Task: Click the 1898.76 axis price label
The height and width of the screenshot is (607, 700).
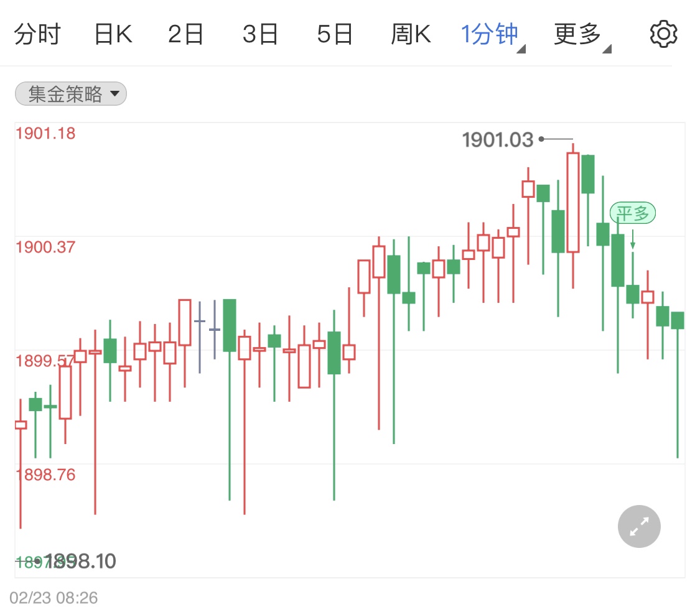Action: (x=45, y=475)
